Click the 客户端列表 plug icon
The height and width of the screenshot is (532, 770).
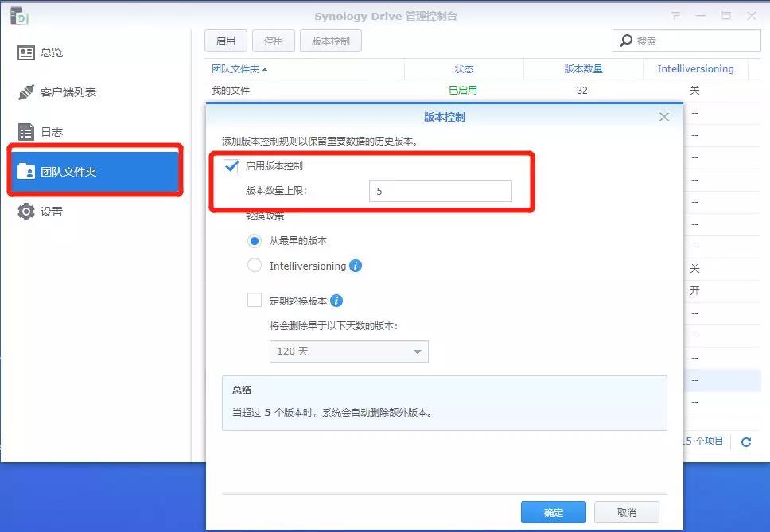(x=26, y=92)
